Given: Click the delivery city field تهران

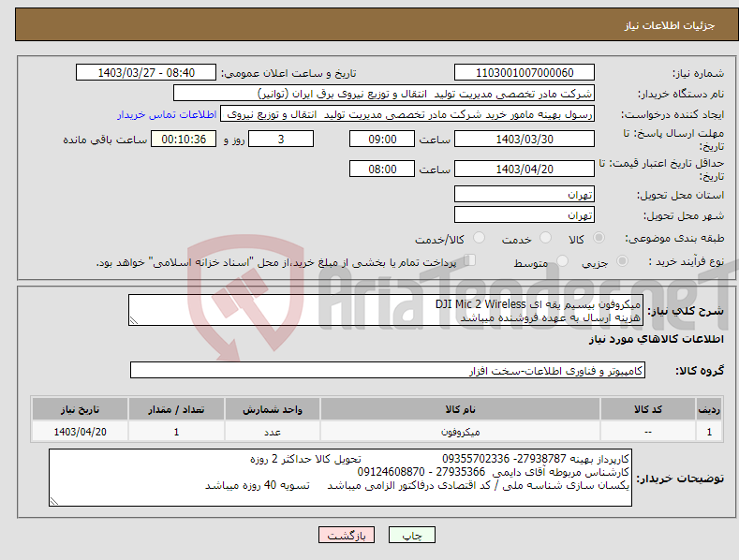Looking at the screenshot, I should click(x=525, y=215).
